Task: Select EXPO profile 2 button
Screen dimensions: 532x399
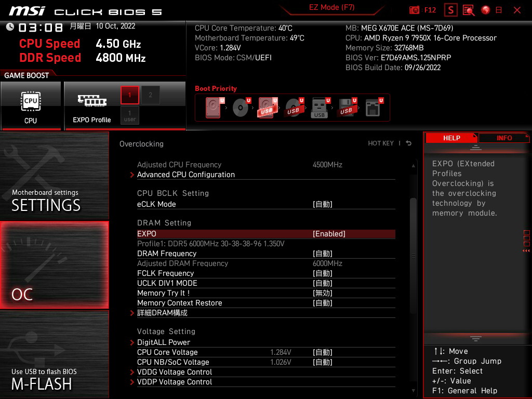Action: [150, 95]
